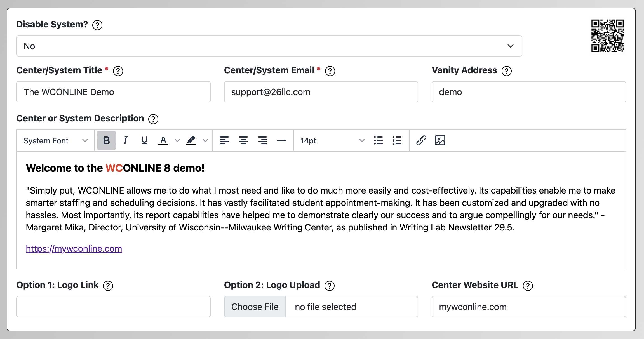
Task: Click the Vanity Address input field
Action: click(x=528, y=92)
